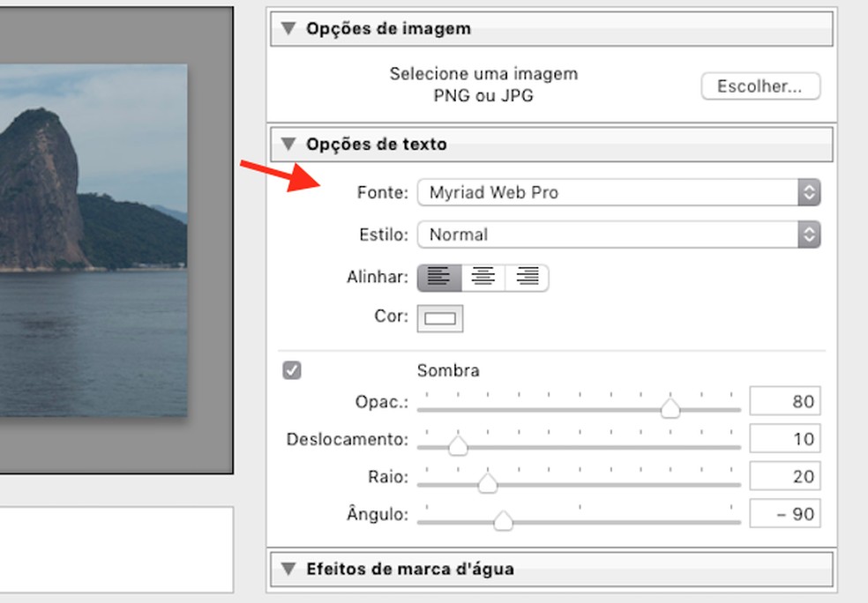
Task: Select the Ângulo value field showing -90
Action: click(x=784, y=513)
